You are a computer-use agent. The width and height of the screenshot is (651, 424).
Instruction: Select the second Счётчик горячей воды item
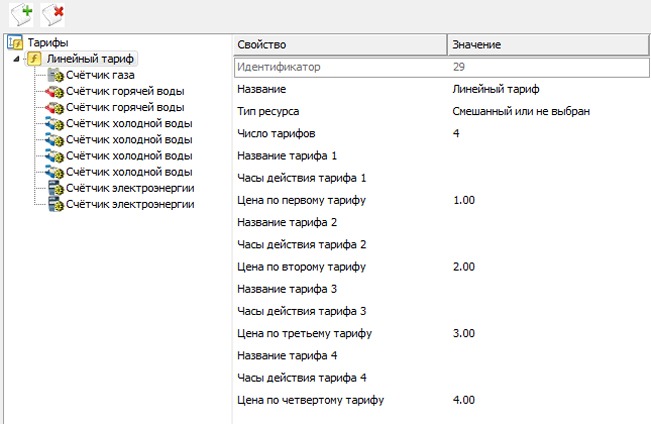(x=125, y=108)
